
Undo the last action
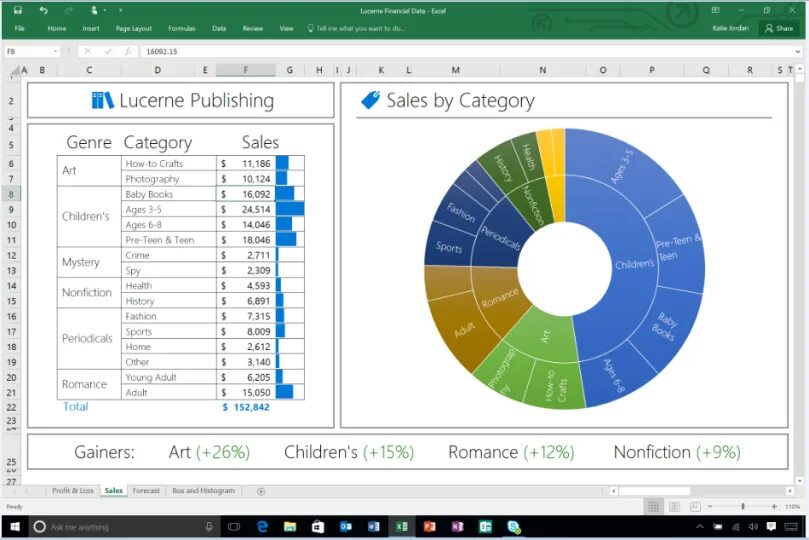(44, 10)
